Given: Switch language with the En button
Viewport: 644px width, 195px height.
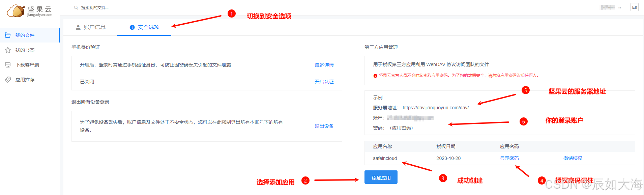Looking at the screenshot, I should 635,7.
